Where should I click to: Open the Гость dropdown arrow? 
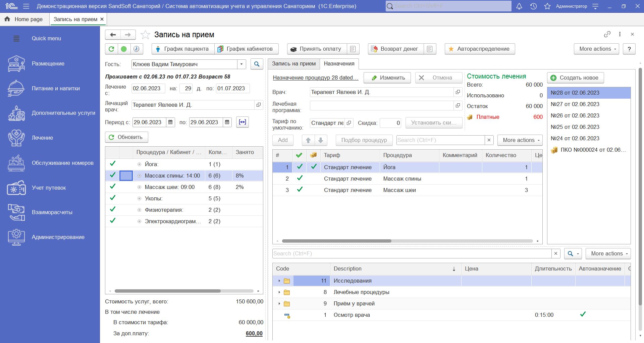tap(241, 64)
